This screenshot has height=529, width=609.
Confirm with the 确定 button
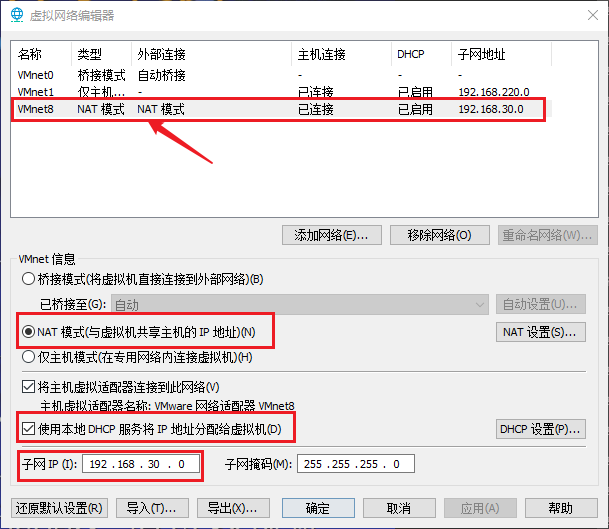[319, 507]
